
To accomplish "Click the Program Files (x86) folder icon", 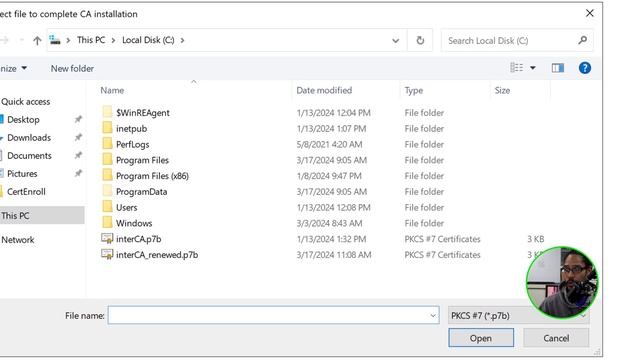I will pos(107,175).
